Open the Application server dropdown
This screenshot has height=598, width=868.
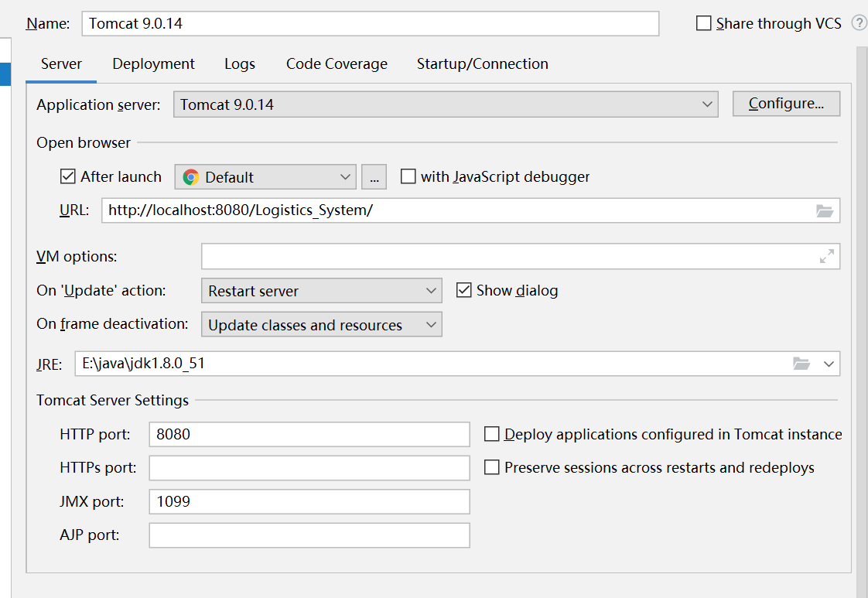tap(446, 104)
